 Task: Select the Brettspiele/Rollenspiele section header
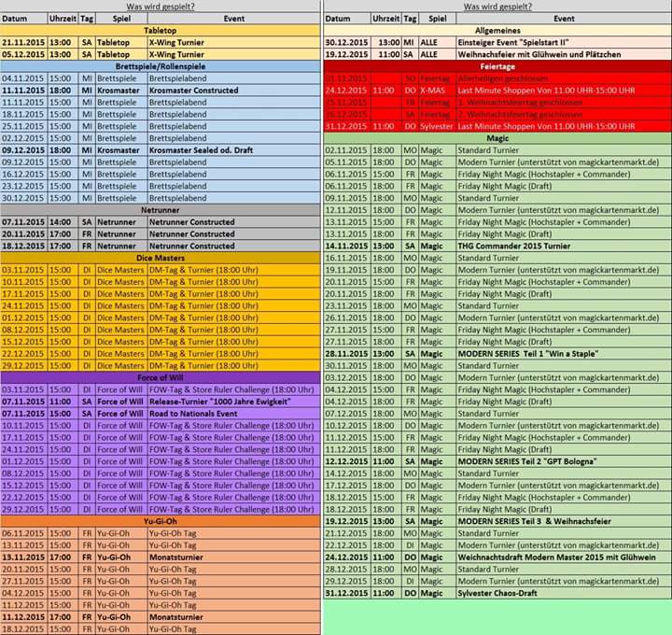(x=161, y=67)
